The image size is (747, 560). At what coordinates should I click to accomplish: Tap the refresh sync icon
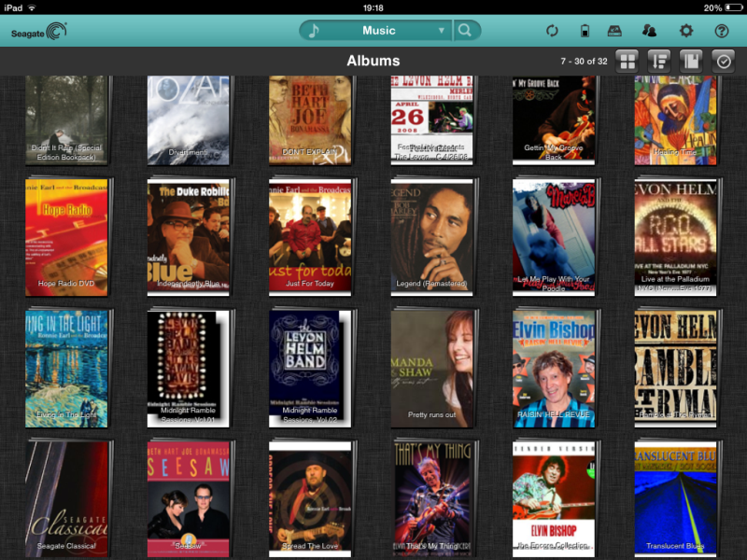pyautogui.click(x=552, y=31)
